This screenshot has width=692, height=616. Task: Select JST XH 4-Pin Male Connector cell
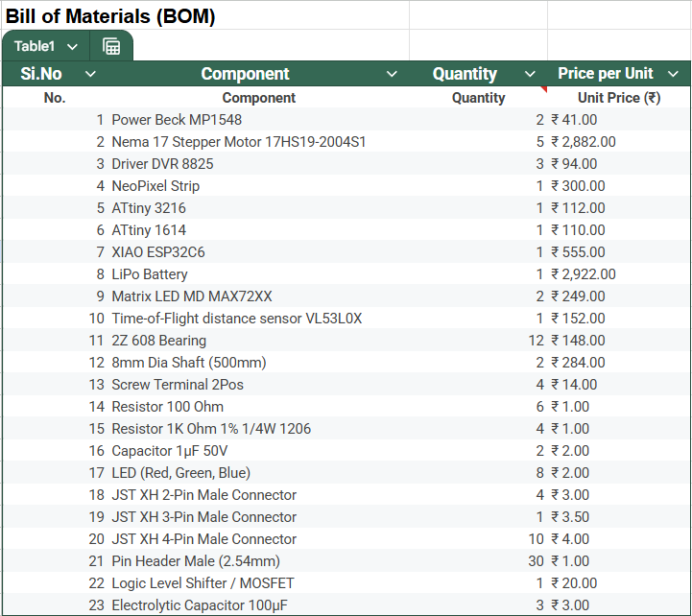point(258,539)
